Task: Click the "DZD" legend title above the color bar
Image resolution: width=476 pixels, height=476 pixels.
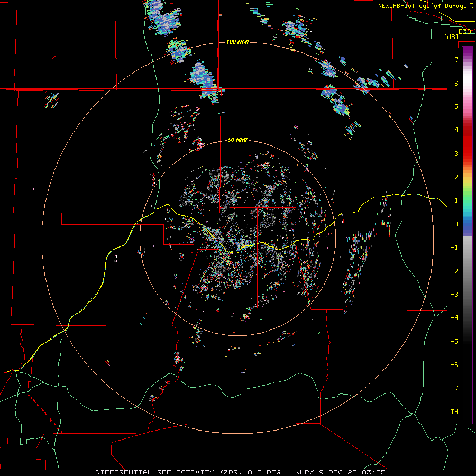Action: click(x=465, y=31)
